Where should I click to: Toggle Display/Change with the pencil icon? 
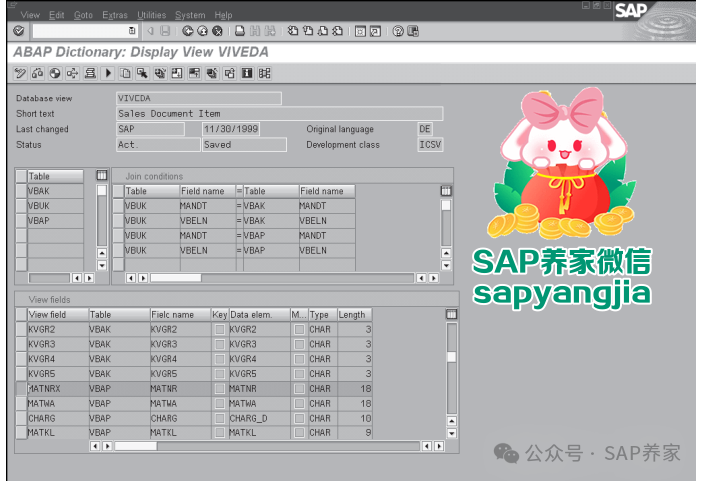pos(20,73)
